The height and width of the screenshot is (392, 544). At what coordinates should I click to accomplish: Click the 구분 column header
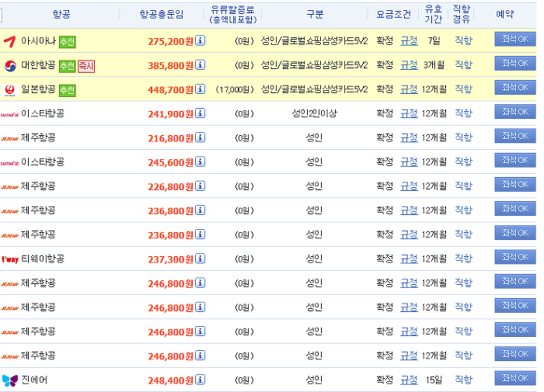click(x=315, y=14)
